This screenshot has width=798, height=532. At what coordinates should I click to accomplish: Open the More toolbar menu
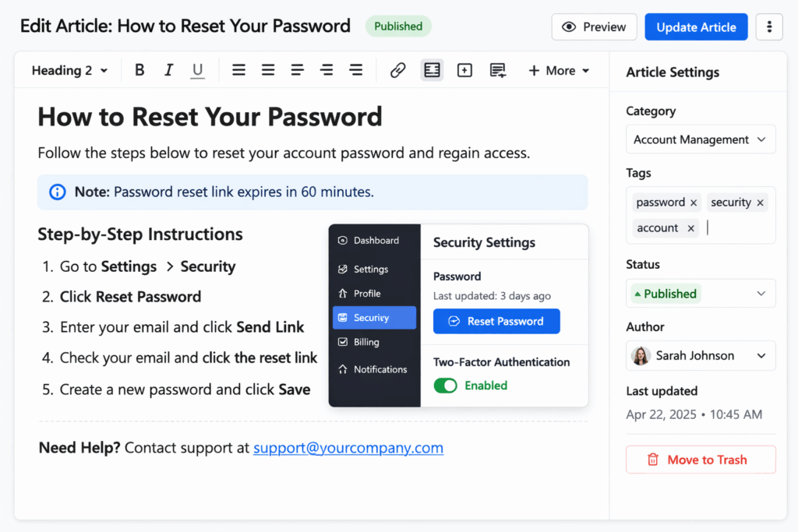pos(559,70)
